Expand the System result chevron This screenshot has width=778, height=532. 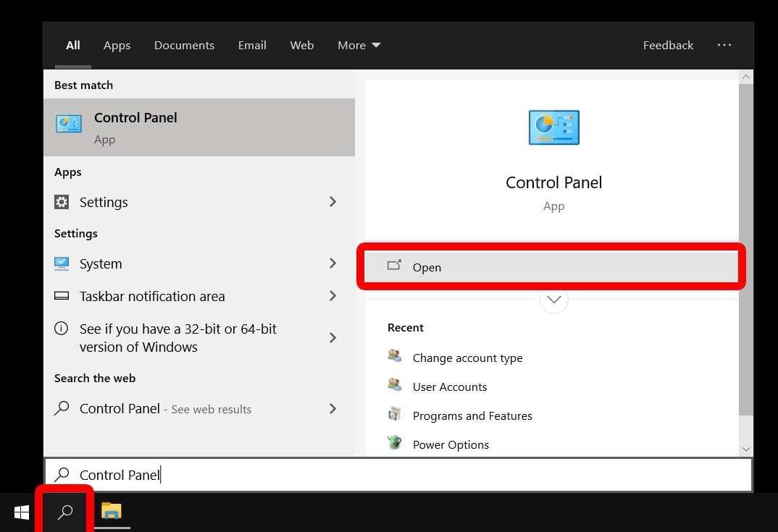[x=332, y=263]
